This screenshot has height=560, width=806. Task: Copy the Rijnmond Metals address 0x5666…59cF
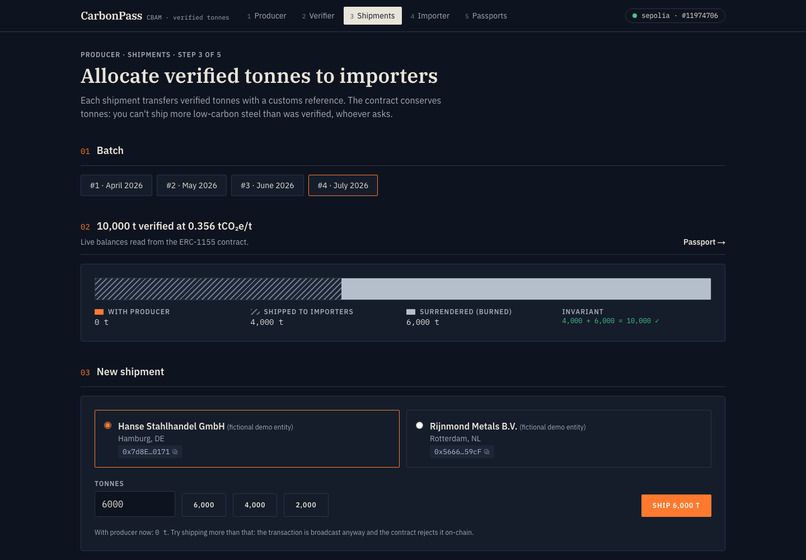[x=487, y=452]
